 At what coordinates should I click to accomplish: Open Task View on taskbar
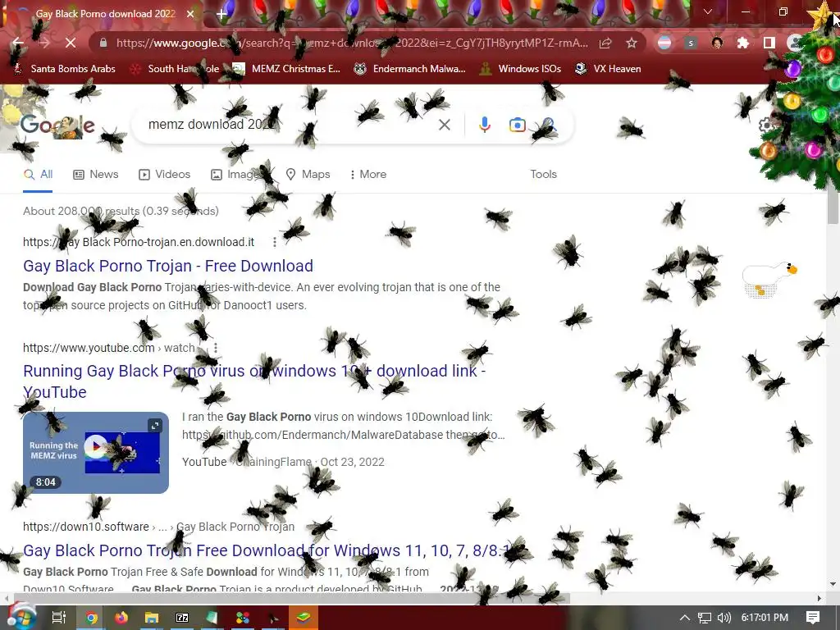pyautogui.click(x=58, y=618)
